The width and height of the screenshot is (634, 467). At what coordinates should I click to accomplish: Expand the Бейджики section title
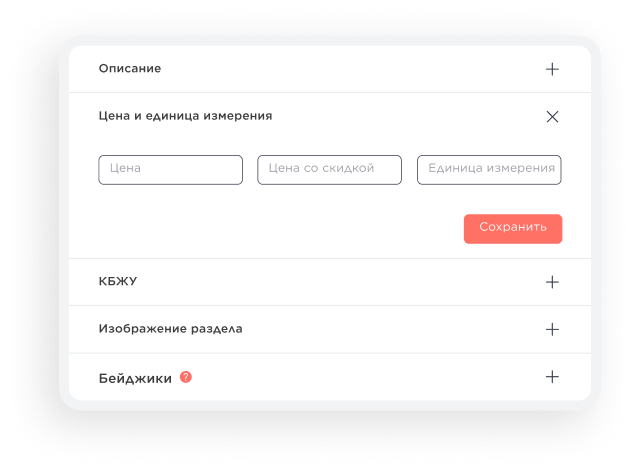(135, 378)
